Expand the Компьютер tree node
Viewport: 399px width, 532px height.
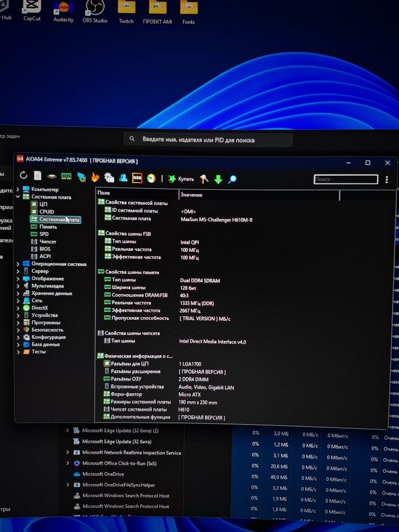18,189
